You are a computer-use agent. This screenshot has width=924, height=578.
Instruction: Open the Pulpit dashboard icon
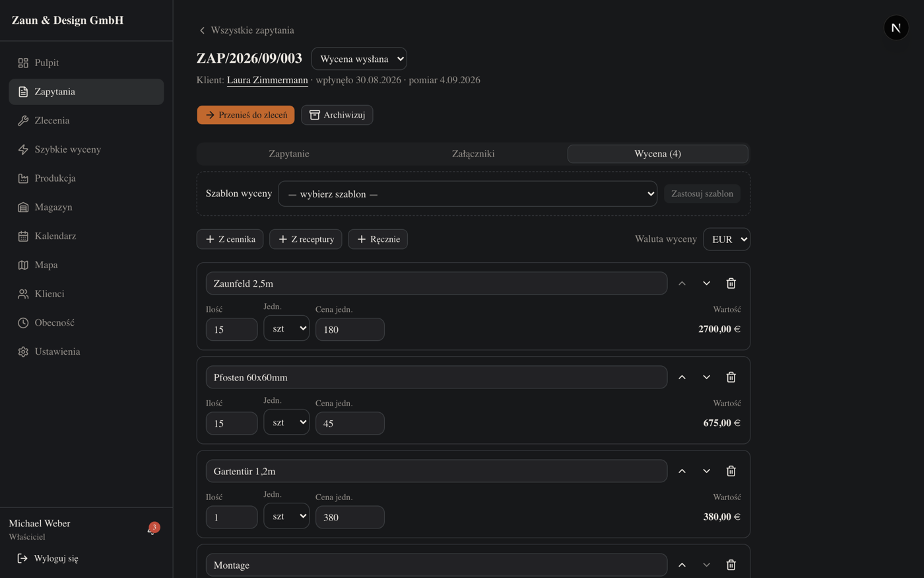pos(23,63)
